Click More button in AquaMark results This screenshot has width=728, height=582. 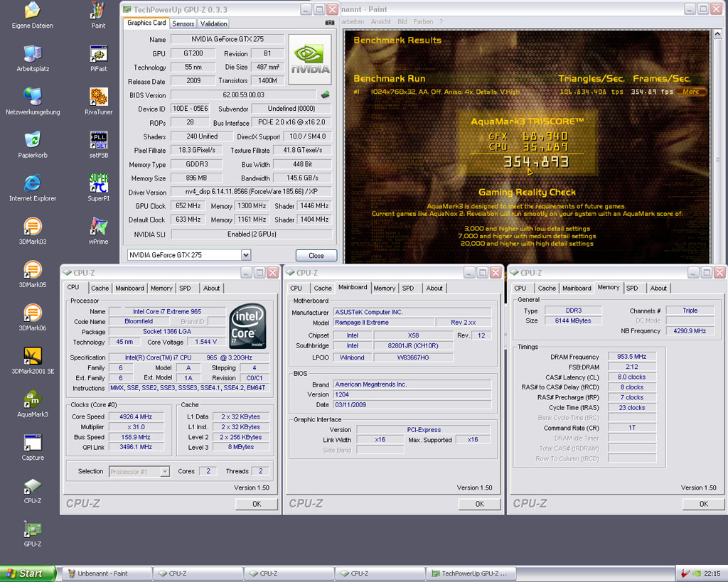(691, 92)
